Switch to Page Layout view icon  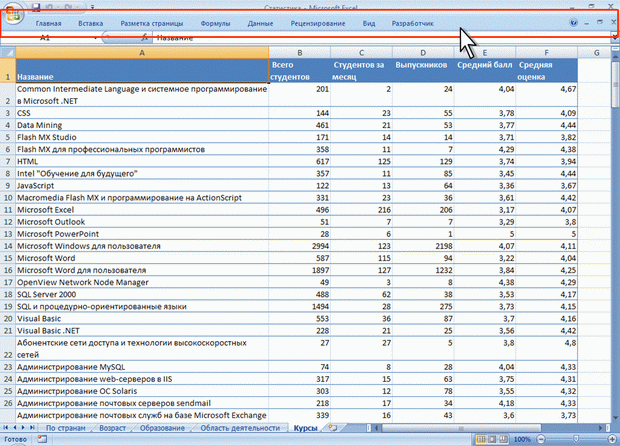493,439
